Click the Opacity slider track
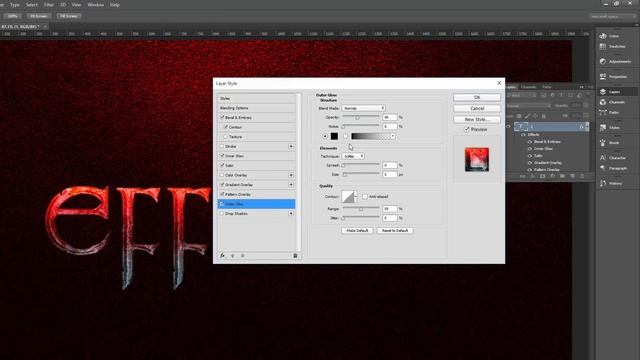The height and width of the screenshot is (360, 640). [x=361, y=116]
